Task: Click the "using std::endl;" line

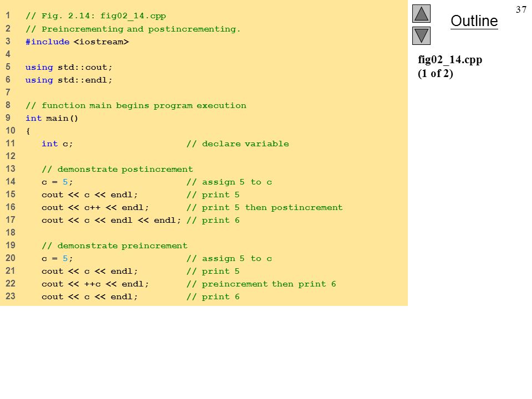Action: click(x=69, y=80)
